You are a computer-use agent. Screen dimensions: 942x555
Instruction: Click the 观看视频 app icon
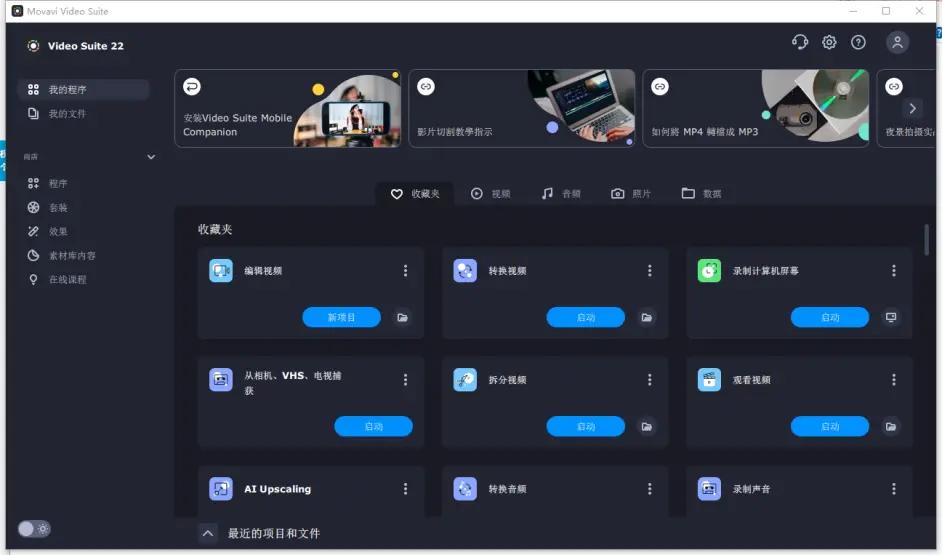coord(709,380)
